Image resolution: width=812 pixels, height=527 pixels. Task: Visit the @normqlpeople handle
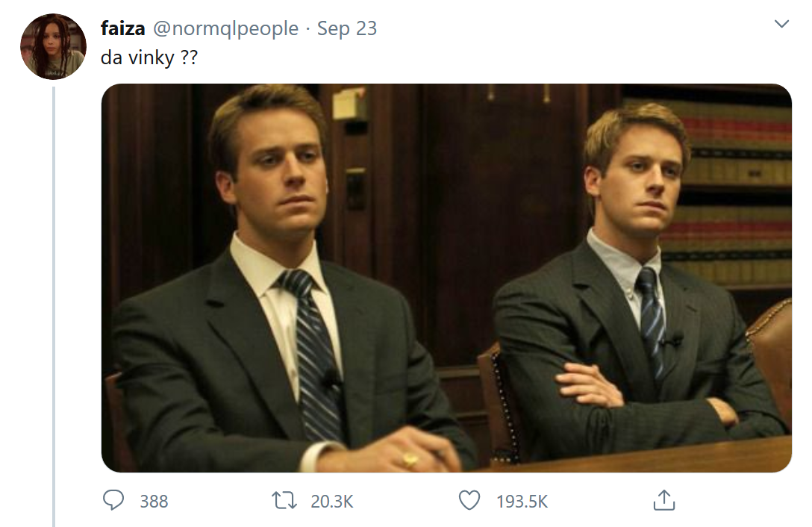click(x=226, y=28)
